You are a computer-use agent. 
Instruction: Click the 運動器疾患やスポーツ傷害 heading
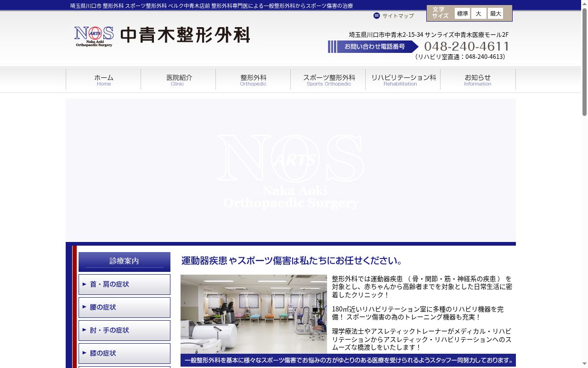coord(292,261)
